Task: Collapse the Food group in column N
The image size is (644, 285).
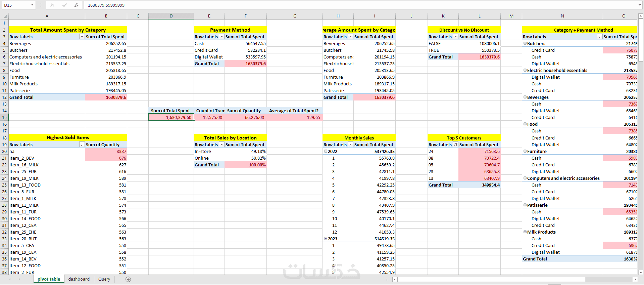Action: pyautogui.click(x=525, y=124)
